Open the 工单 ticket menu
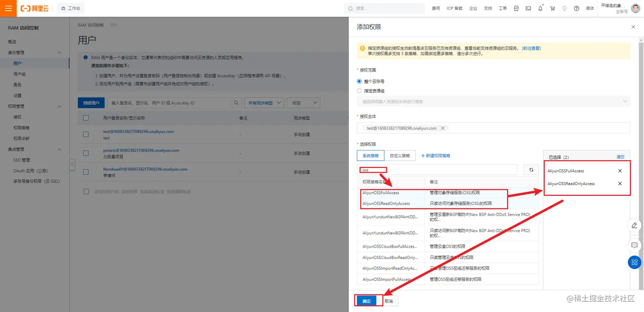 [x=503, y=8]
